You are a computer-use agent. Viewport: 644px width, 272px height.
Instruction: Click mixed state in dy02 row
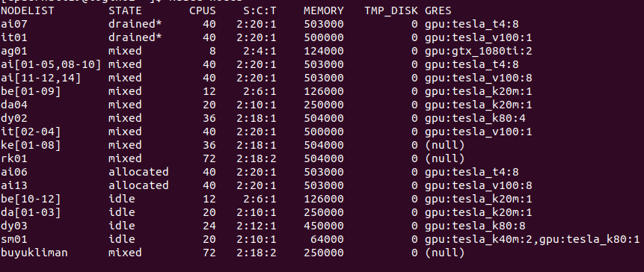point(125,119)
